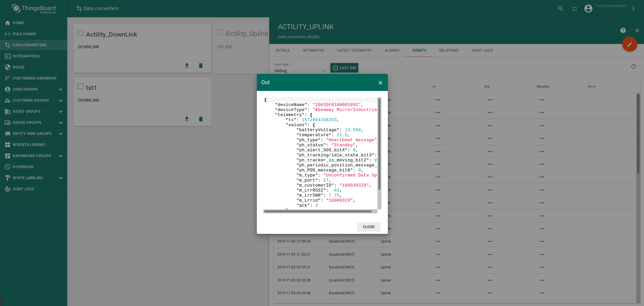Click the ThingsBoard logo

[34, 8]
